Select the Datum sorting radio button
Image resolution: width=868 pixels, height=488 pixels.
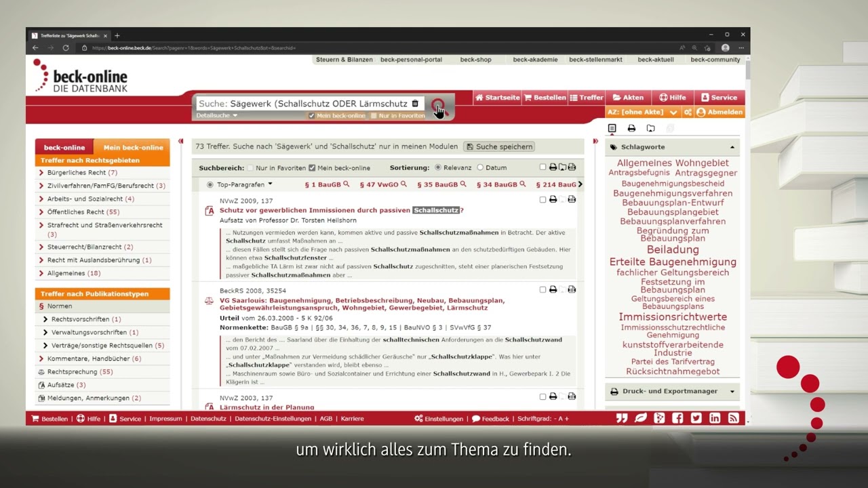pyautogui.click(x=480, y=167)
